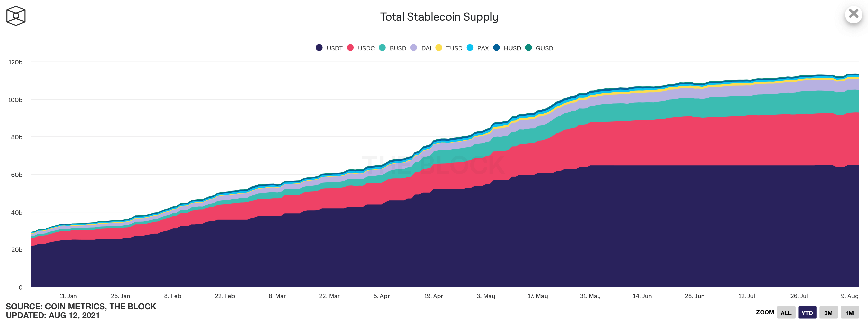This screenshot has height=323, width=868.
Task: Click the 17. May x-axis label
Action: [538, 296]
